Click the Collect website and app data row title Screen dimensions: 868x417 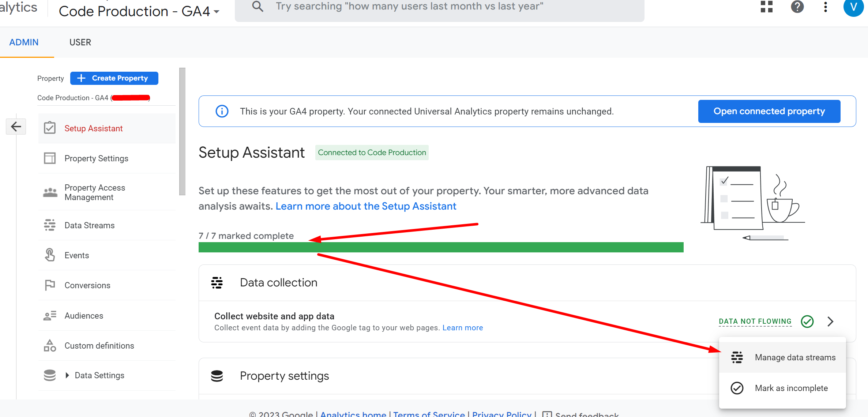(x=274, y=316)
